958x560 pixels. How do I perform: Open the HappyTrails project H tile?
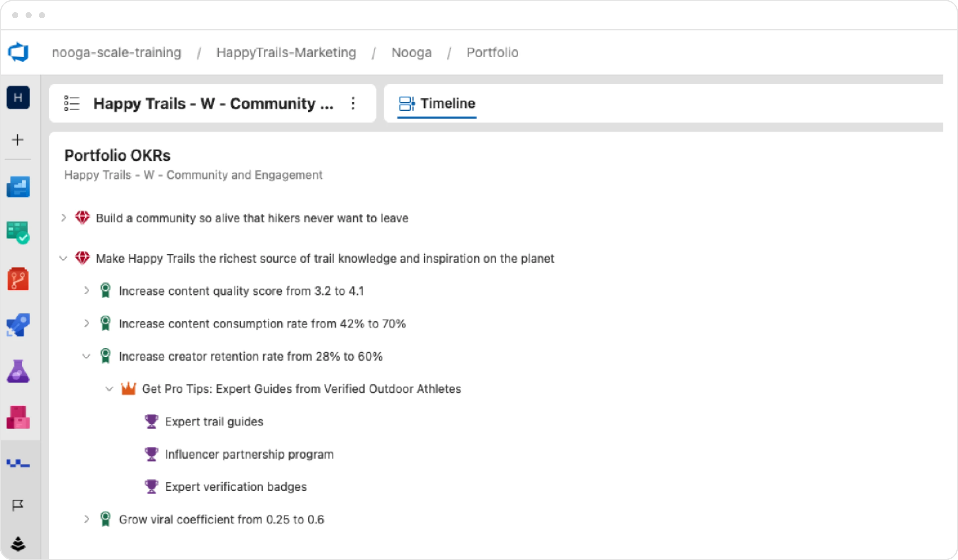point(18,98)
